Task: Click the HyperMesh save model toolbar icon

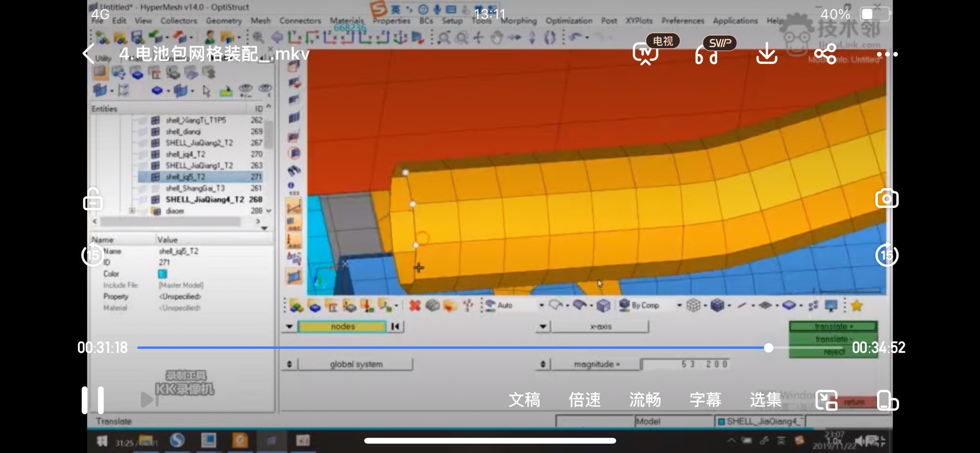Action: click(x=137, y=37)
